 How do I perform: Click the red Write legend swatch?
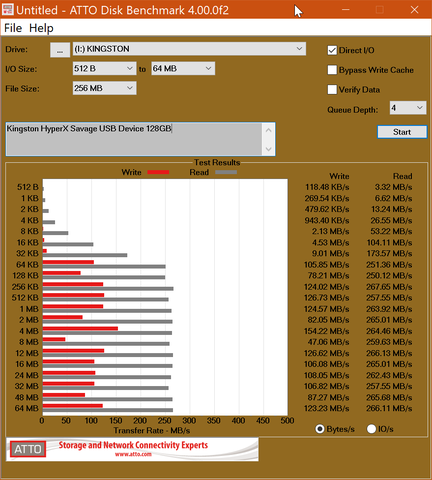158,172
